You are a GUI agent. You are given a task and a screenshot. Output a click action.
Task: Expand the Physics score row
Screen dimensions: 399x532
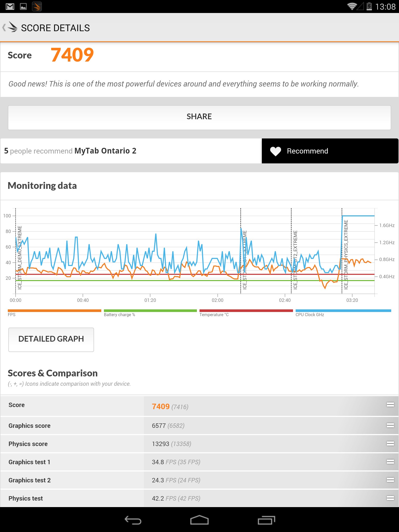(390, 444)
